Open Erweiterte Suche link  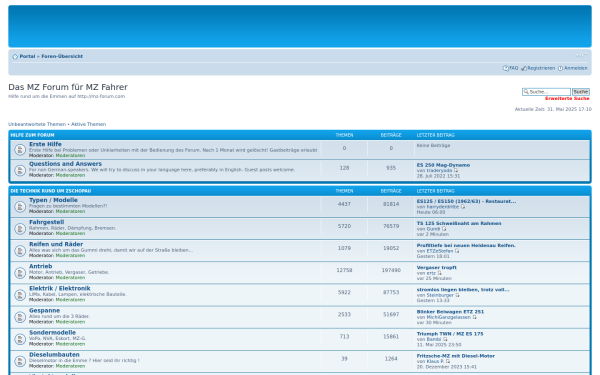pyautogui.click(x=567, y=99)
